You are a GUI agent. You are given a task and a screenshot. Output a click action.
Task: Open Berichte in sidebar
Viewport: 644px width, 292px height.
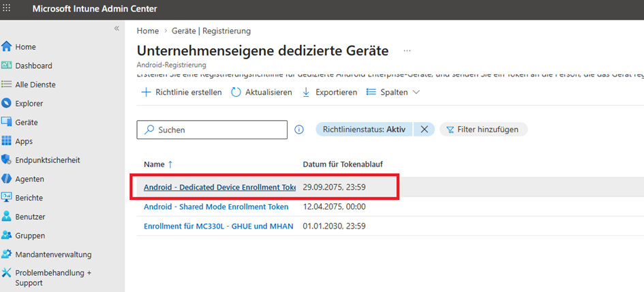(x=29, y=198)
